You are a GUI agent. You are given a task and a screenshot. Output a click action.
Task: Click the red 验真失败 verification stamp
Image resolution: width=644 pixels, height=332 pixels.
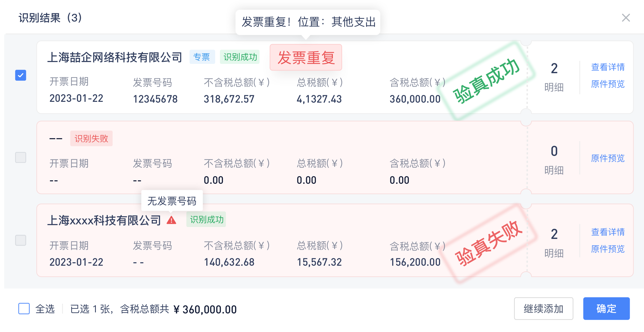[x=489, y=243]
